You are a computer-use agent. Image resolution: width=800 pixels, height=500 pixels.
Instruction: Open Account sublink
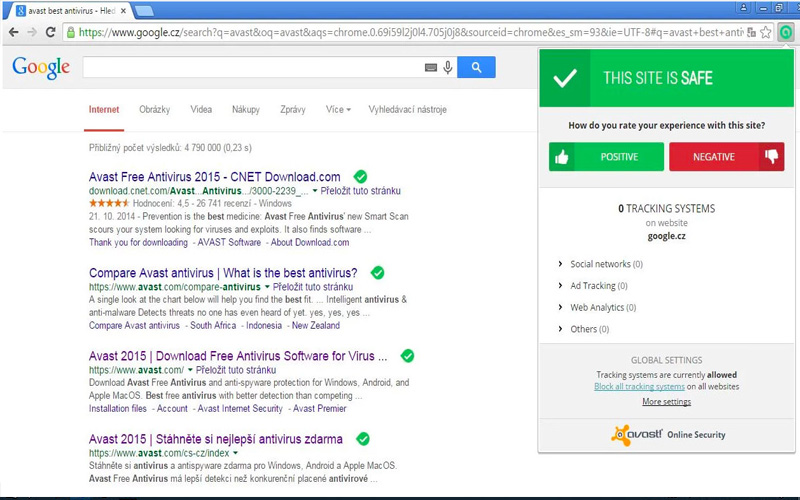[172, 409]
